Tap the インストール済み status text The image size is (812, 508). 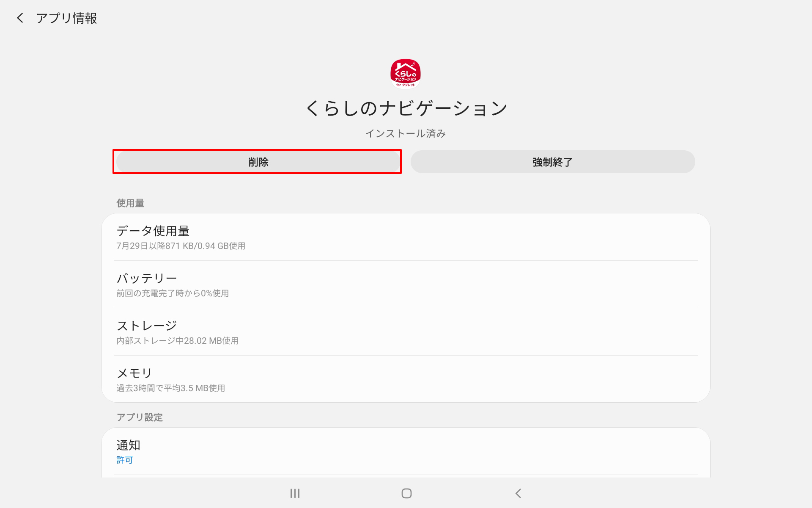pyautogui.click(x=406, y=133)
